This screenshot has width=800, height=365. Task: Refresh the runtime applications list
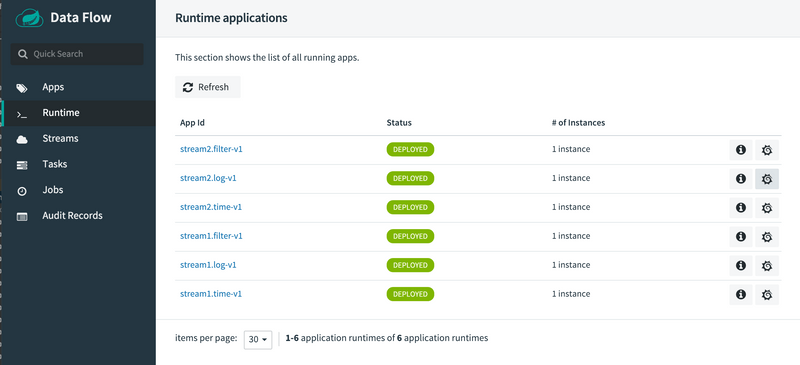(x=208, y=87)
